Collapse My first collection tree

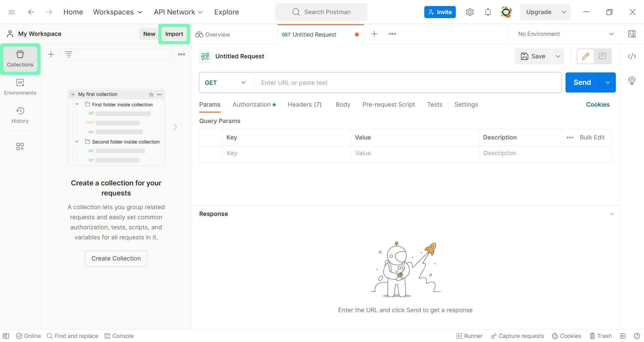click(73, 95)
